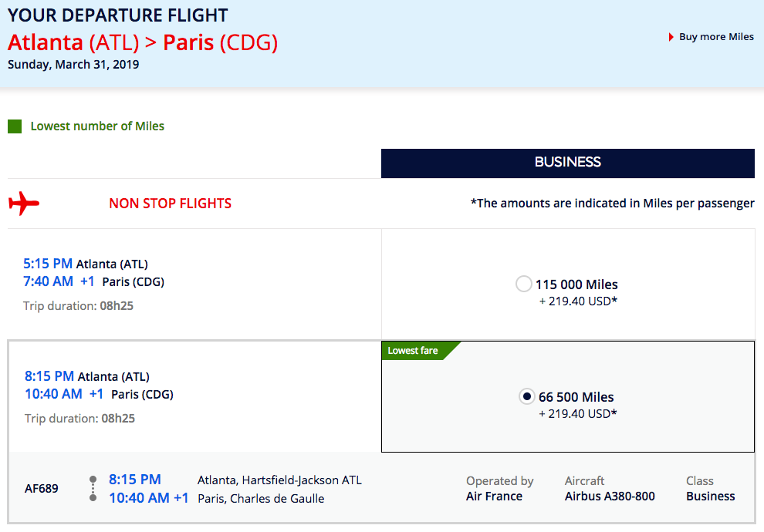The height and width of the screenshot is (532, 764).
Task: Expand the 5:15 PM Atlanta flight row
Action: tap(194, 285)
